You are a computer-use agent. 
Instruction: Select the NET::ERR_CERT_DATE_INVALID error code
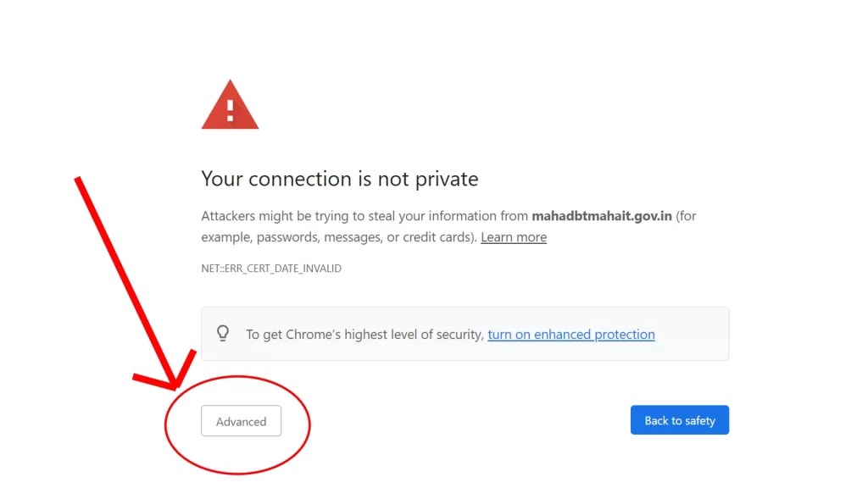click(x=270, y=268)
